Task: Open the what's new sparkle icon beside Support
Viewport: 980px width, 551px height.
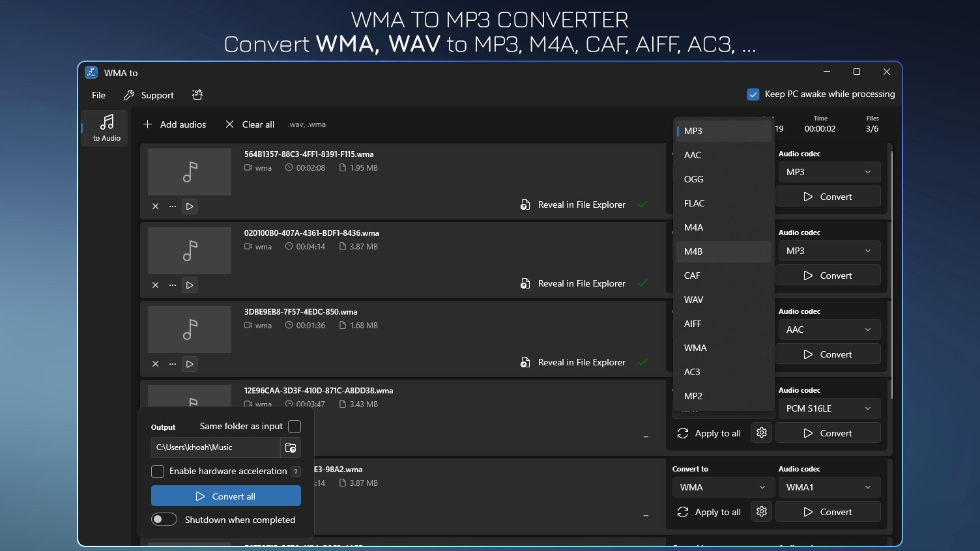Action: 197,94
